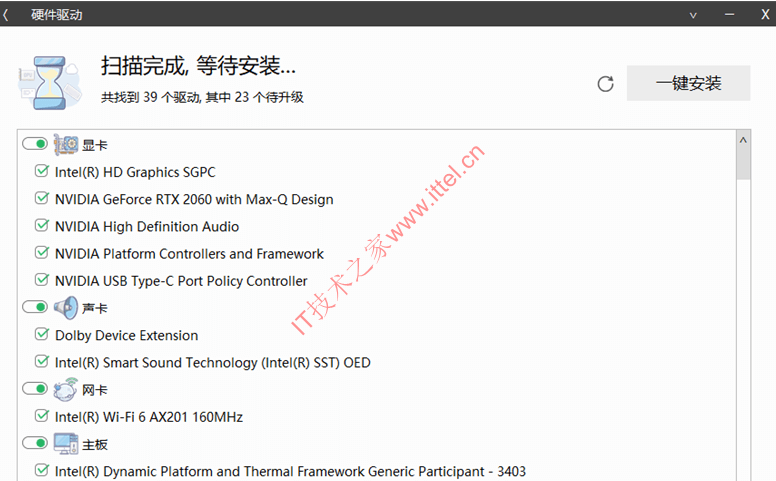The width and height of the screenshot is (776, 481).
Task: Click the 硬件驱动 window title
Action: point(56,15)
